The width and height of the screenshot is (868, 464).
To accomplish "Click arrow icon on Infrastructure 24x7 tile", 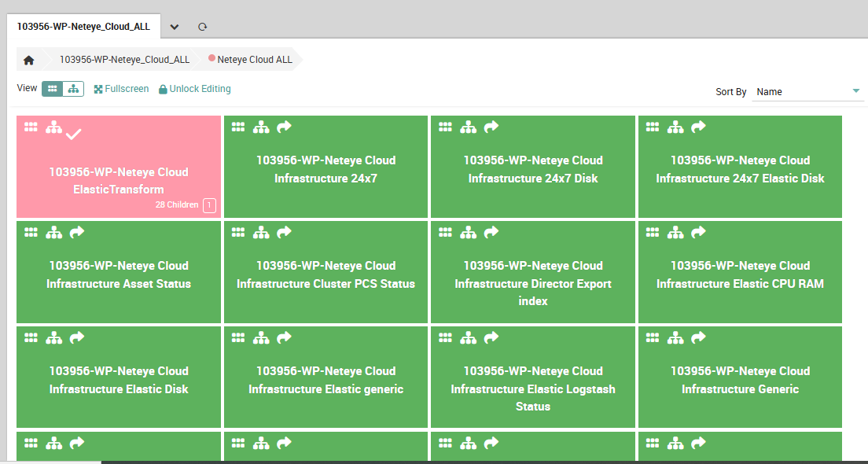I will tap(284, 127).
